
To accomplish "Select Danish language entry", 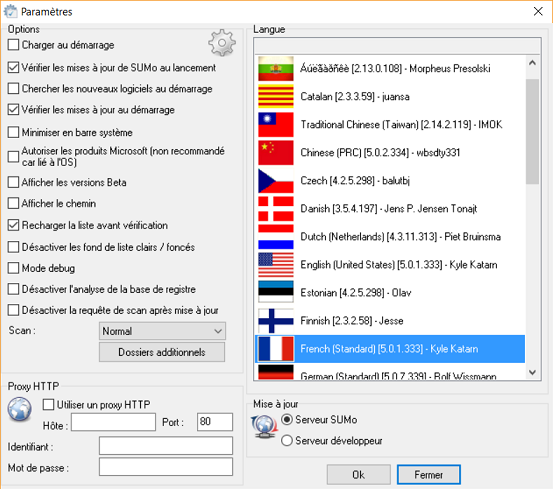I will click(390, 209).
